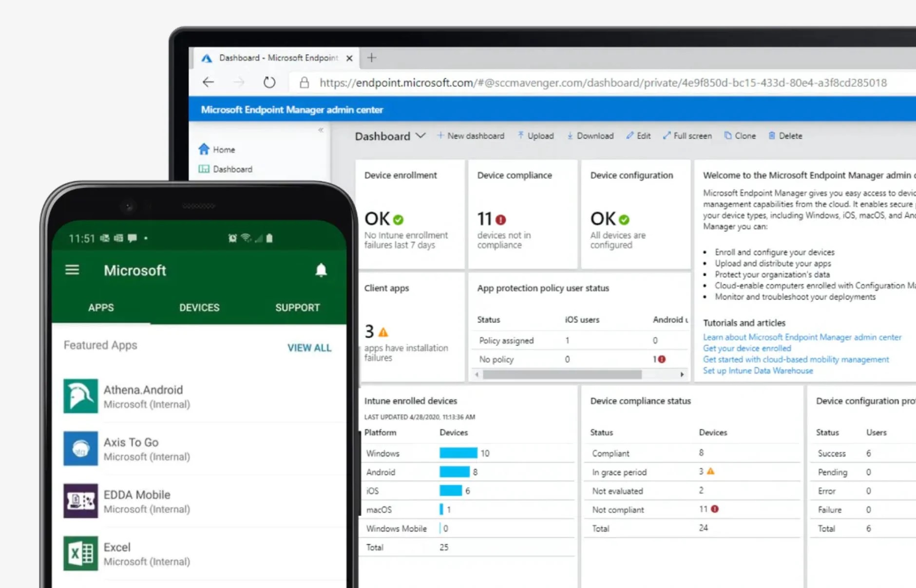916x588 pixels.
Task: Click the Windows Mobile platform row
Action: (467, 529)
